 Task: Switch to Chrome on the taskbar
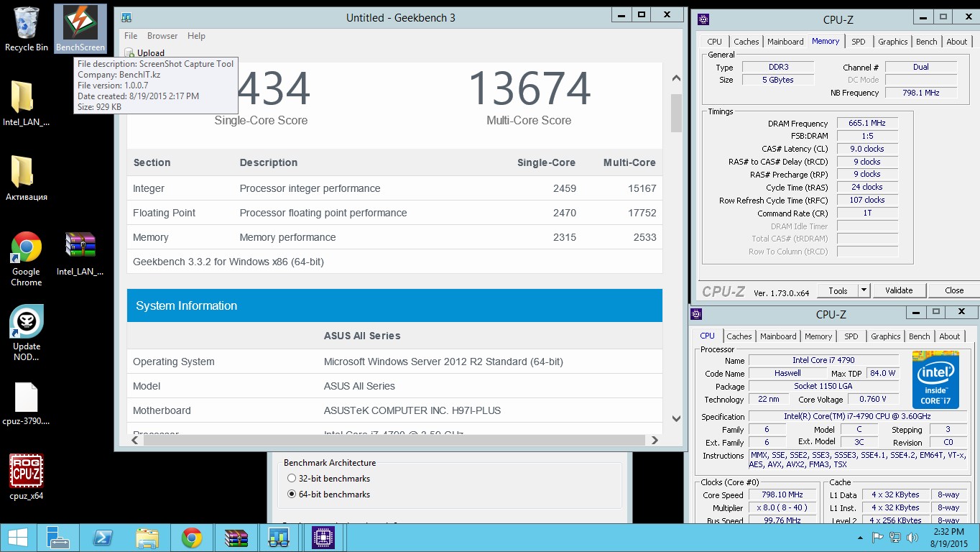pyautogui.click(x=192, y=538)
